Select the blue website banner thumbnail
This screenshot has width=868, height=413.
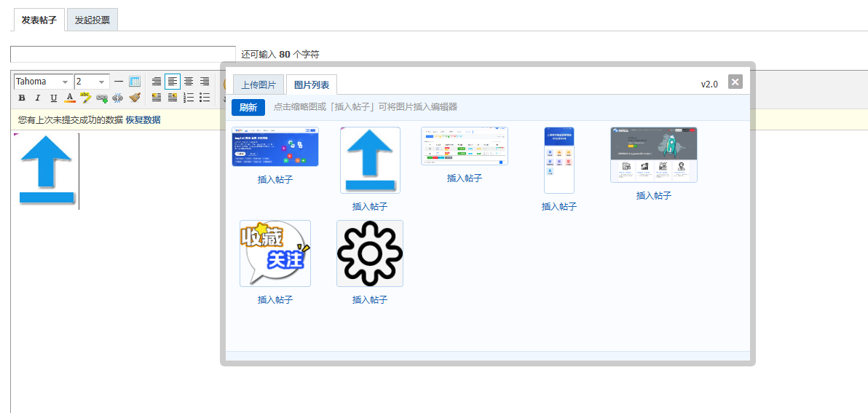click(275, 146)
